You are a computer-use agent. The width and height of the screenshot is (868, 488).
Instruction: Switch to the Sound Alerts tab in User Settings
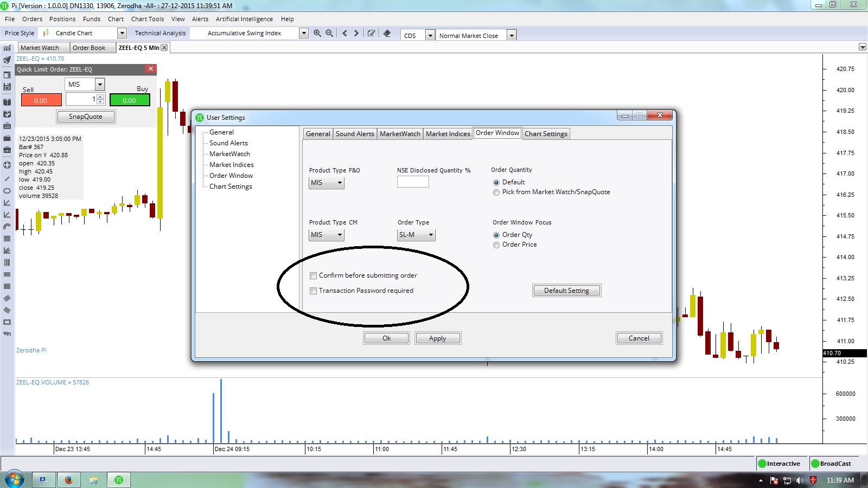[355, 134]
